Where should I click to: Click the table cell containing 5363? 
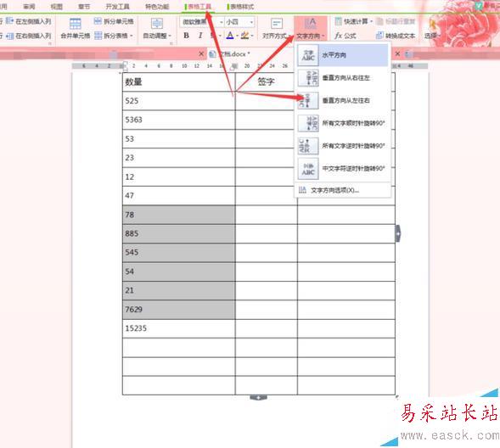pyautogui.click(x=178, y=120)
